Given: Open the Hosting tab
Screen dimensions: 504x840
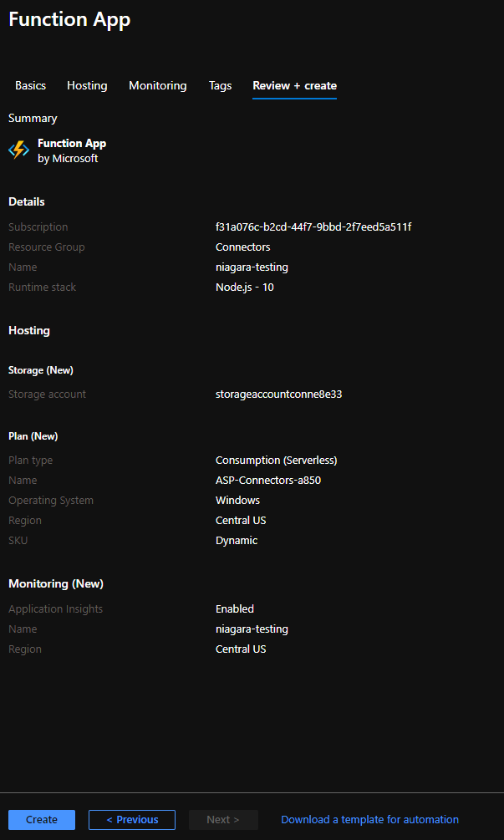Looking at the screenshot, I should [87, 85].
